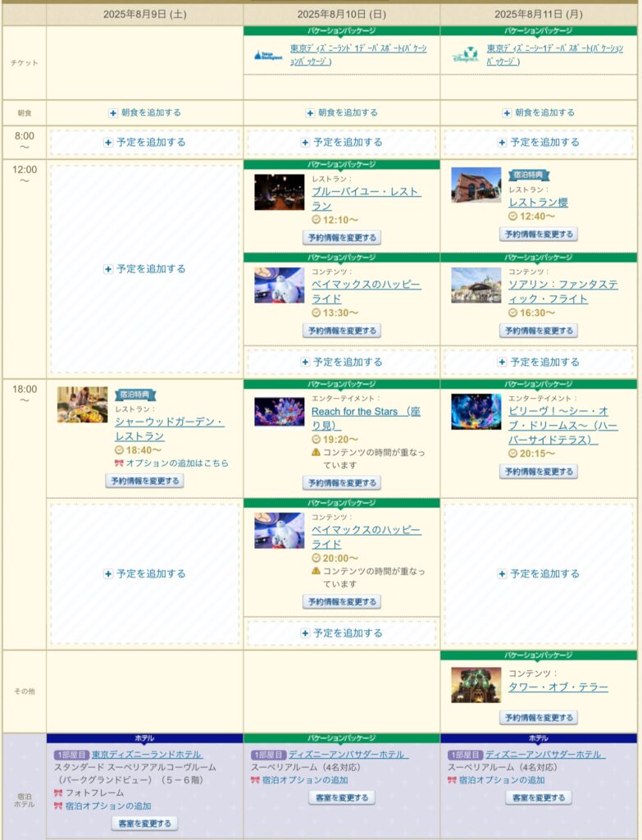Change reservation for Baymax ride at 20:00
642x840 pixels.
[342, 601]
